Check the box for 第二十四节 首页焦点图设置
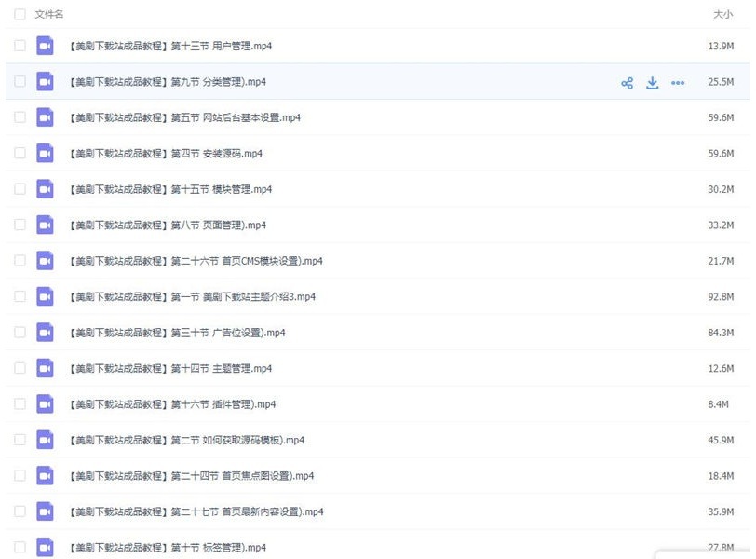Viewport: 756px width, 559px height. [20, 475]
